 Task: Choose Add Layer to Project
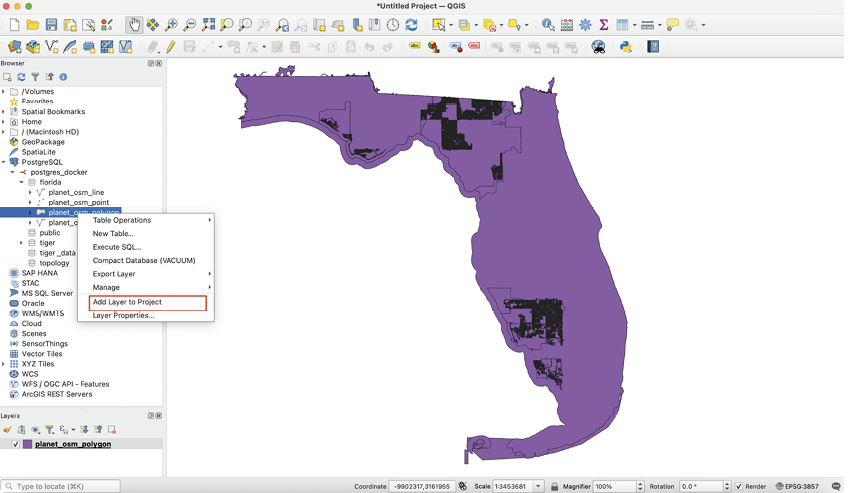pyautogui.click(x=146, y=302)
